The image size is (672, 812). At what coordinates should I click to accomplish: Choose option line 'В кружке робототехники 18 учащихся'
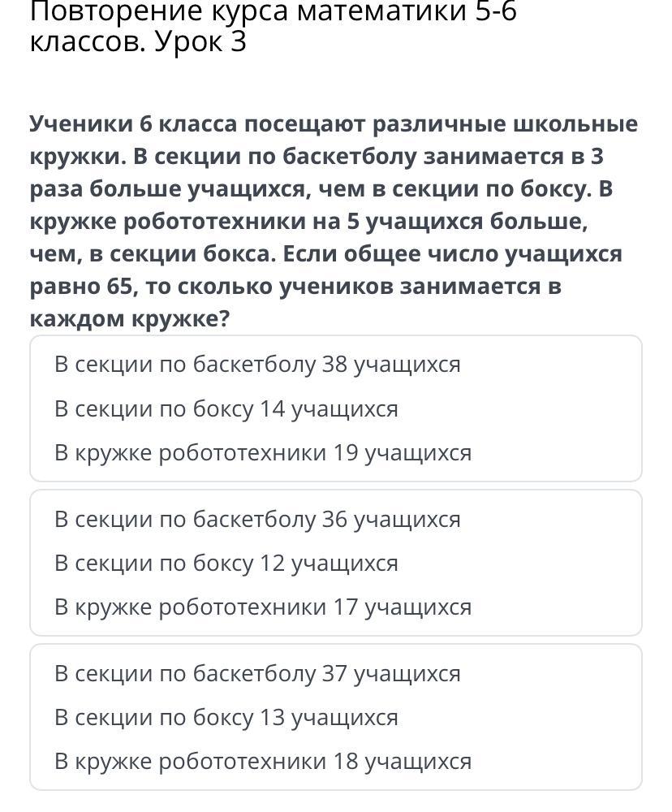pos(263,762)
